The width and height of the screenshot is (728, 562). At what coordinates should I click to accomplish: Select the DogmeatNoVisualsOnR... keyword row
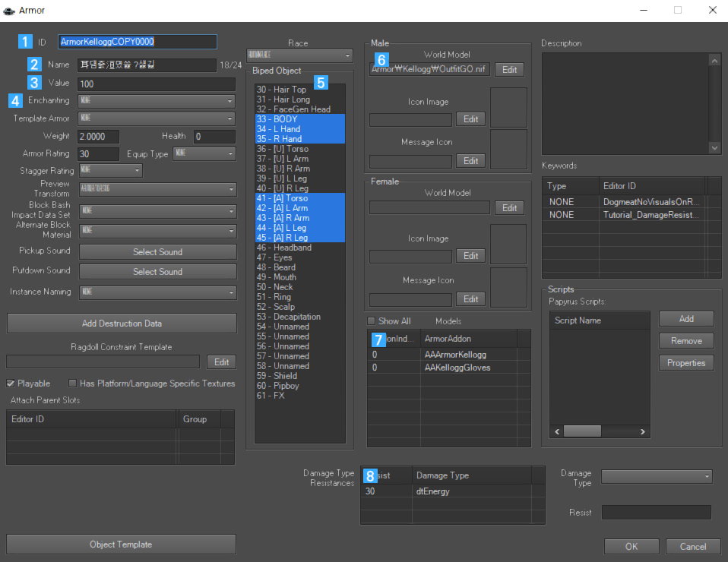631,202
